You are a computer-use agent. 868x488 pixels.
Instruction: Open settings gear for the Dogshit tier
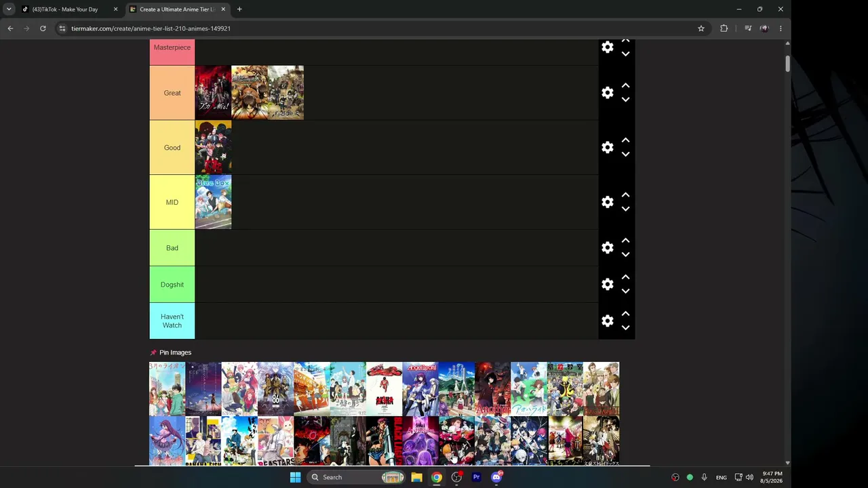tap(608, 285)
